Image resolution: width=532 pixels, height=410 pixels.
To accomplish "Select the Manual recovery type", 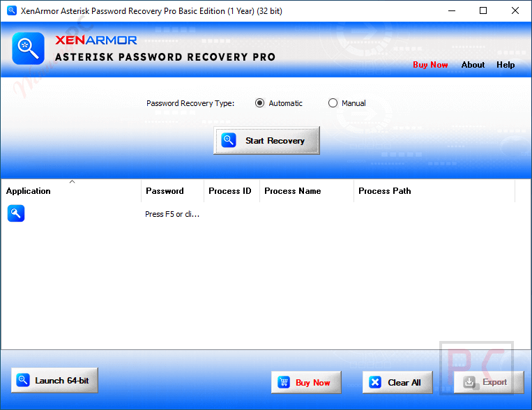I will (x=347, y=103).
